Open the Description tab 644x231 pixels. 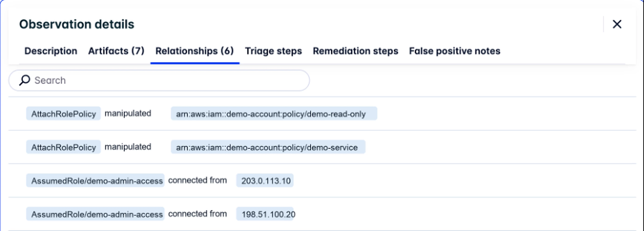click(51, 51)
